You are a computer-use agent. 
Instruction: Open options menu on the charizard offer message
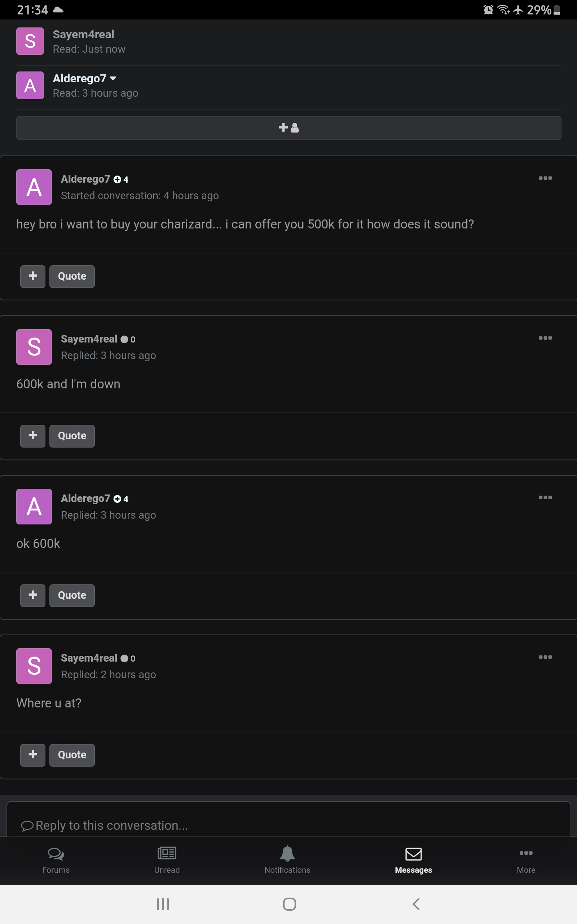point(545,178)
